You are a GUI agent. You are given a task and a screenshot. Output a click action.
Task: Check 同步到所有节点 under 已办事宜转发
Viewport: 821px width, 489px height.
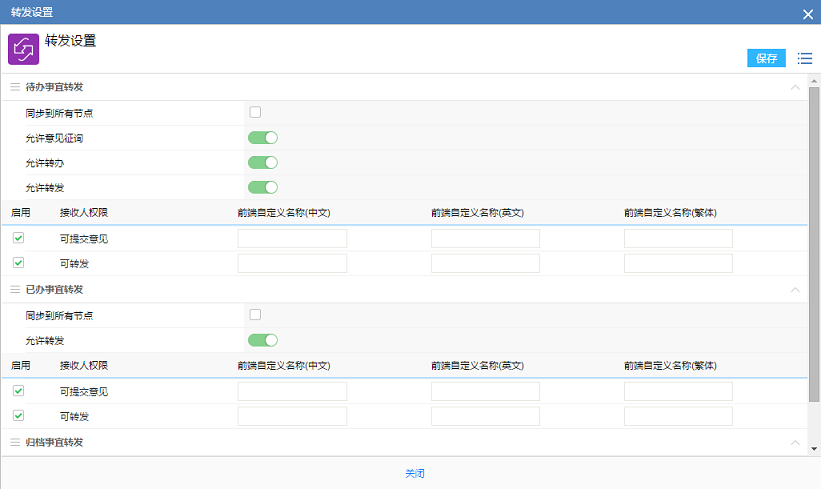[x=255, y=315]
